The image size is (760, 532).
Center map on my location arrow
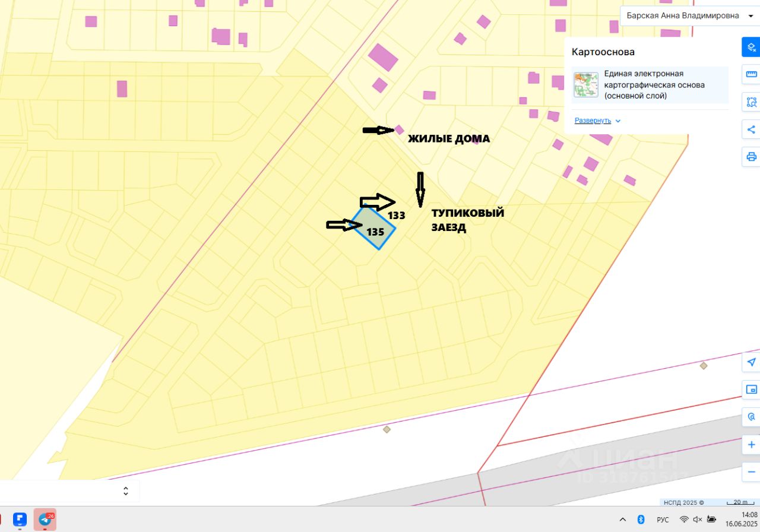click(751, 362)
